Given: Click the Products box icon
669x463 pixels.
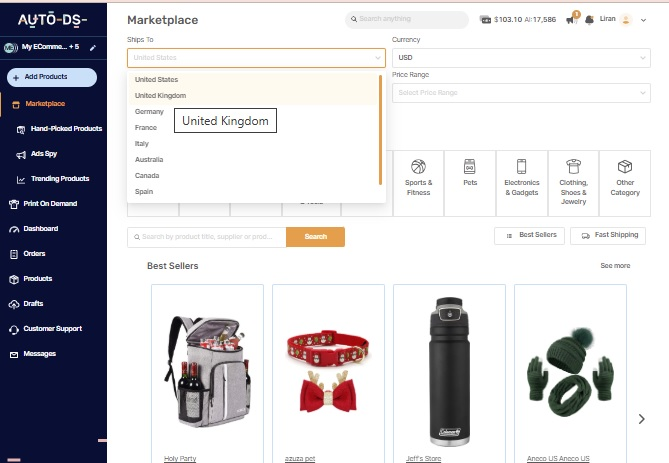Looking at the screenshot, I should point(14,280).
